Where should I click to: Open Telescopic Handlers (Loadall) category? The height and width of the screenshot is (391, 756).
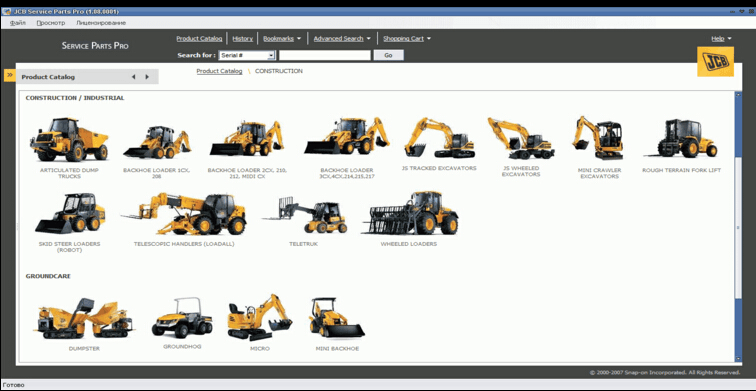(184, 214)
